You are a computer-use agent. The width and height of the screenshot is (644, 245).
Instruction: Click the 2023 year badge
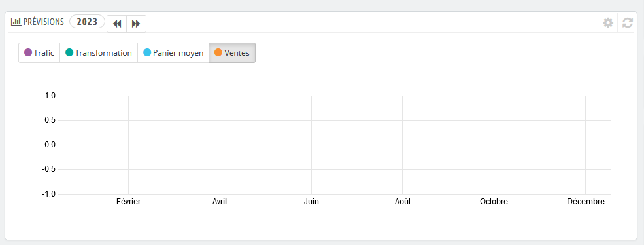coord(88,22)
